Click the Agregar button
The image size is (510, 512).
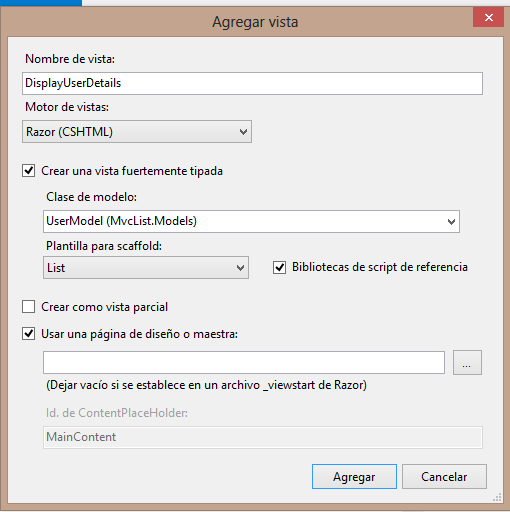(354, 477)
